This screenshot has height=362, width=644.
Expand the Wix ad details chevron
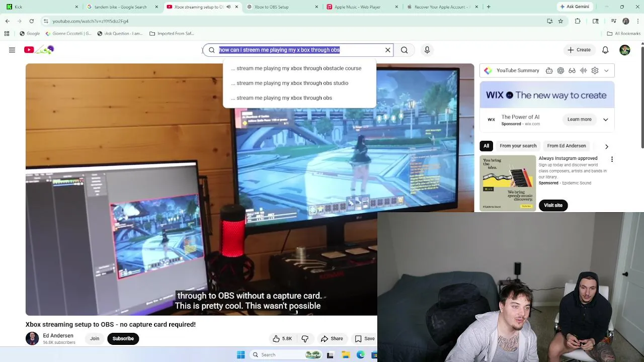click(x=606, y=120)
